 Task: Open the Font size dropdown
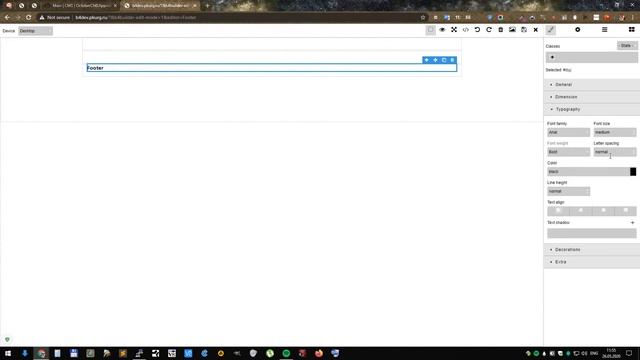coord(615,132)
